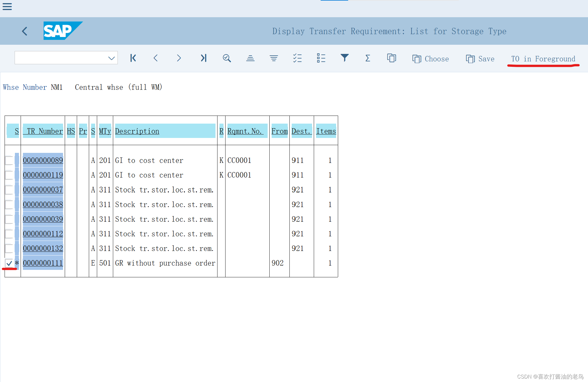Click the sort ascending icon
Screen dimensions: 588x382
click(x=250, y=58)
